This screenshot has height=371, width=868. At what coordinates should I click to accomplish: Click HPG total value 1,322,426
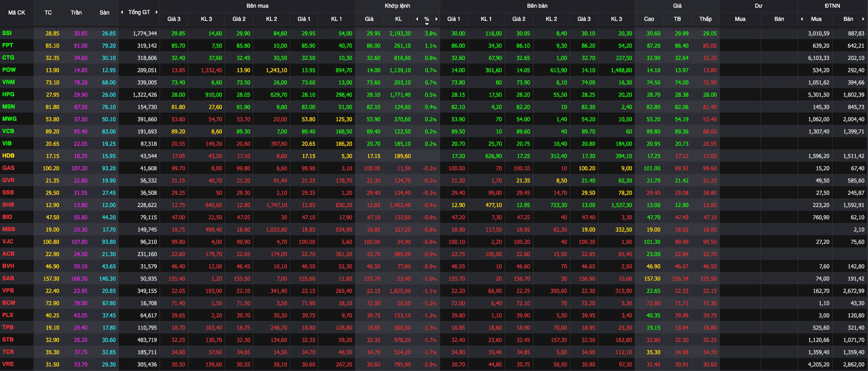point(145,95)
